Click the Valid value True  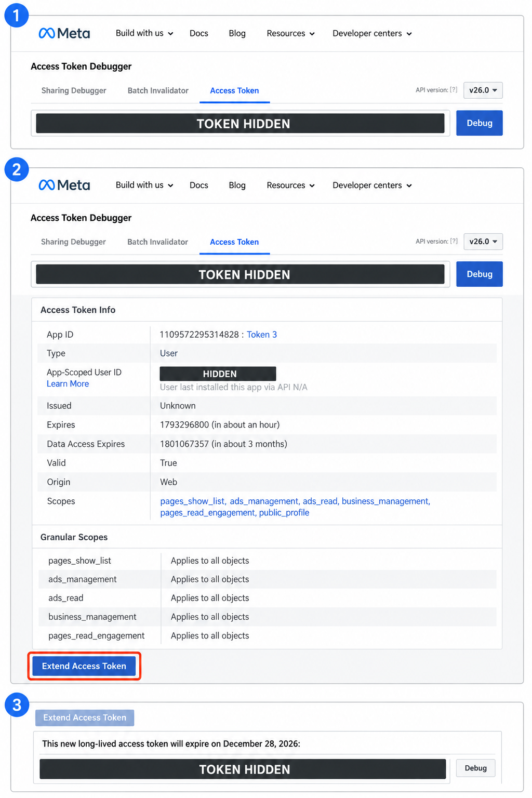tap(168, 463)
